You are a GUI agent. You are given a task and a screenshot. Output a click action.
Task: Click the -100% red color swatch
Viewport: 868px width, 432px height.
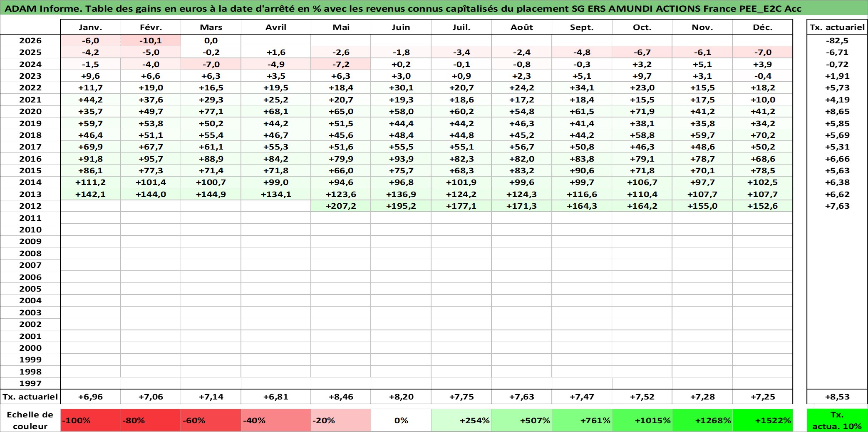(90, 420)
